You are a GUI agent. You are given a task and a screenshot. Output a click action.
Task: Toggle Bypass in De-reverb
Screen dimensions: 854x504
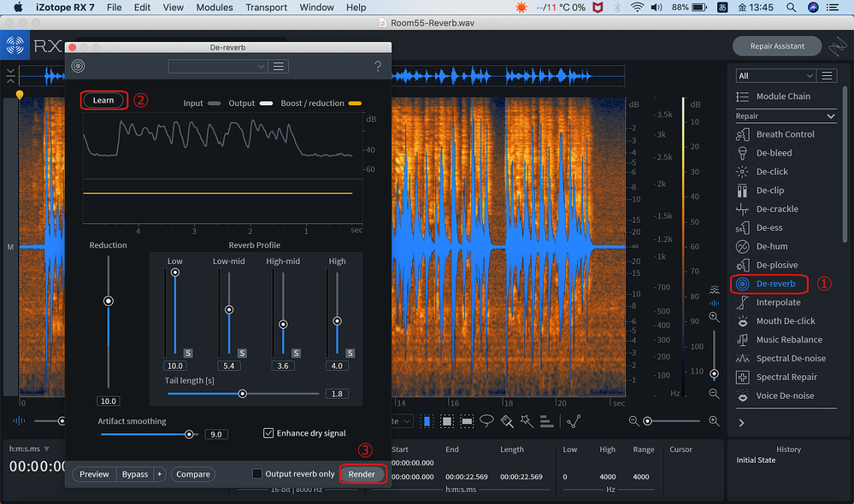(x=135, y=474)
